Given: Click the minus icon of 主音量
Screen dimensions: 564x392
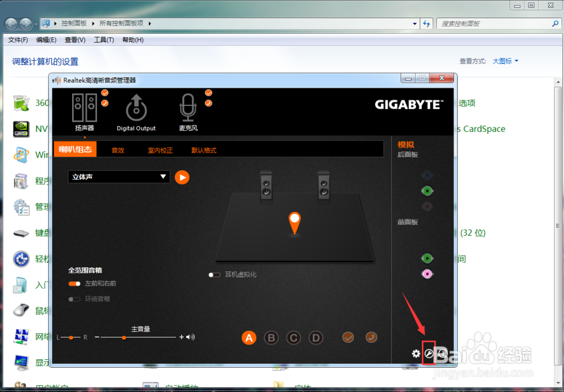Looking at the screenshot, I should point(97,337).
